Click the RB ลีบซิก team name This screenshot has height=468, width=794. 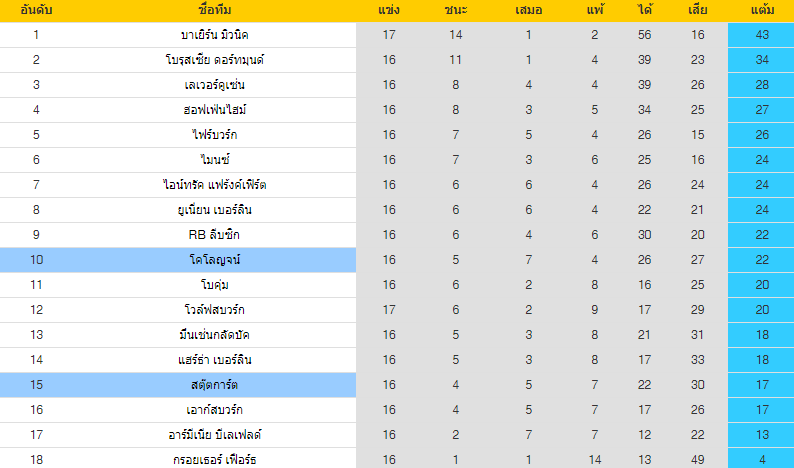click(214, 235)
